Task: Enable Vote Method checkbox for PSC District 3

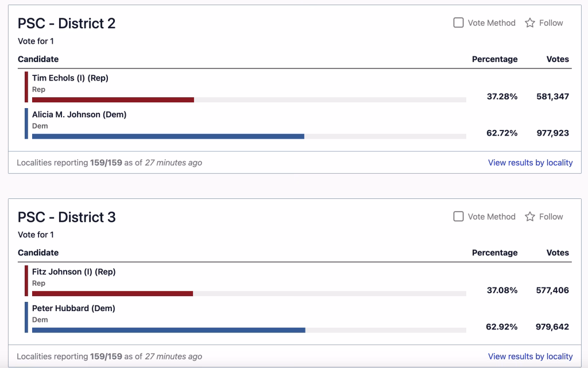Action: click(459, 217)
